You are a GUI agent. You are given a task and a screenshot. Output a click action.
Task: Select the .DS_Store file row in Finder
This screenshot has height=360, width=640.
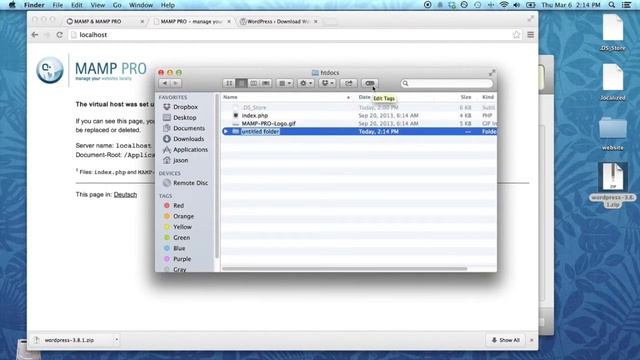tap(359, 107)
